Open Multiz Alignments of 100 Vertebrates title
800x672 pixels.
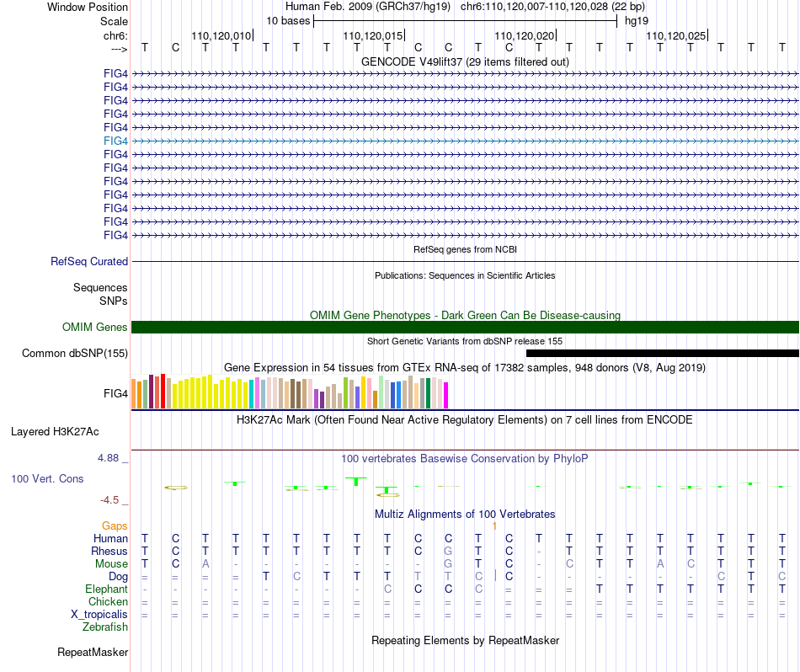click(x=465, y=514)
